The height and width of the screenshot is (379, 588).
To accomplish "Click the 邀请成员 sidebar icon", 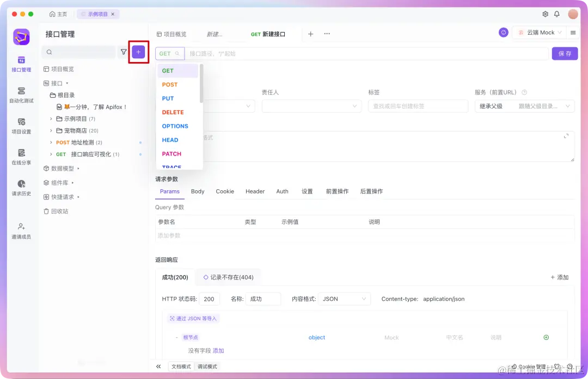I will [x=21, y=229].
